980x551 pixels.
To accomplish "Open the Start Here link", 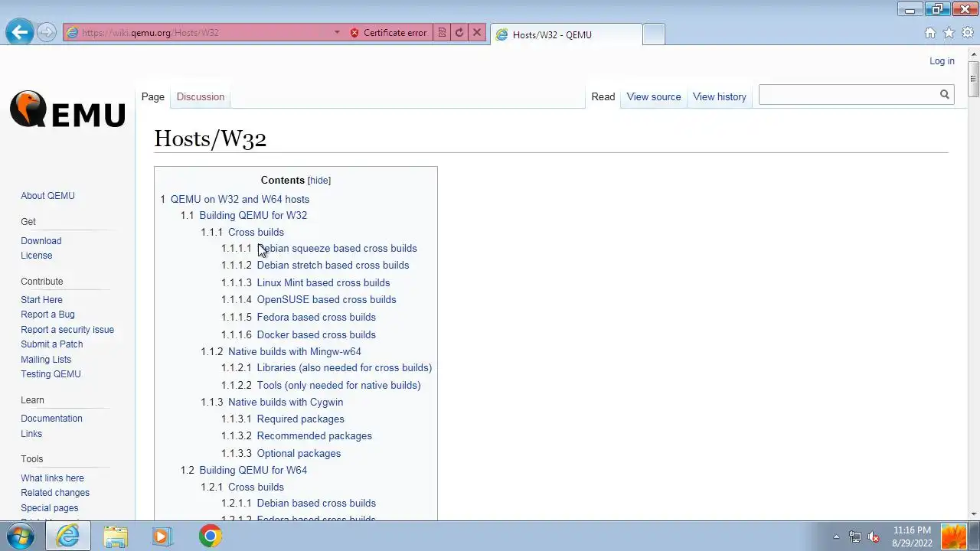I will 42,300.
